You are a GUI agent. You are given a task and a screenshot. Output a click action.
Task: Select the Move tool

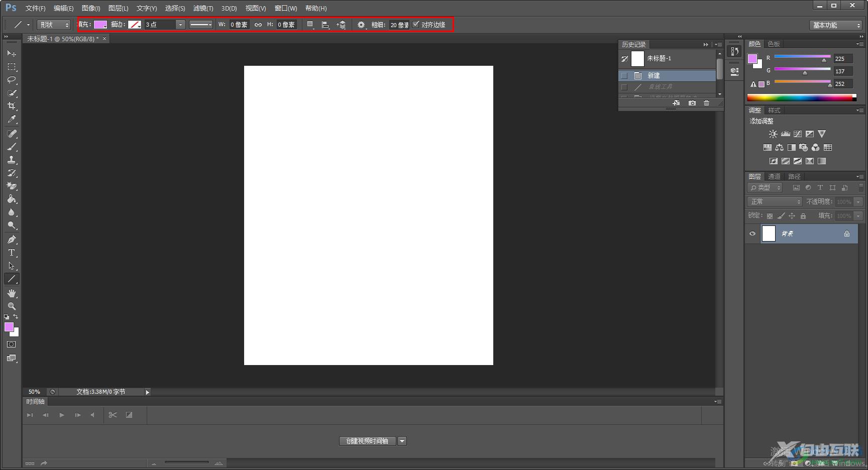point(12,53)
